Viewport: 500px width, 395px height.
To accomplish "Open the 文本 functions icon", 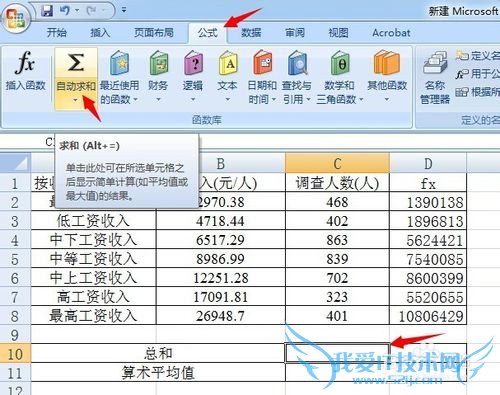I will (228, 63).
